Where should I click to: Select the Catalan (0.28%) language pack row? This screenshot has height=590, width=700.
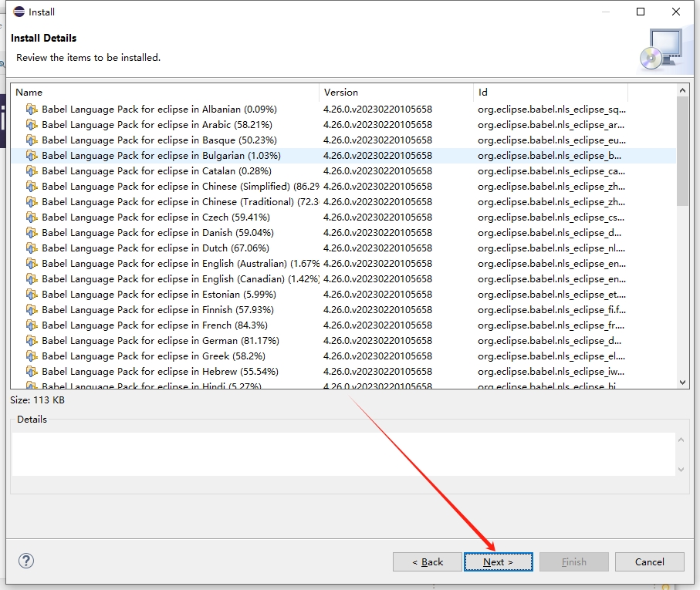(x=343, y=170)
